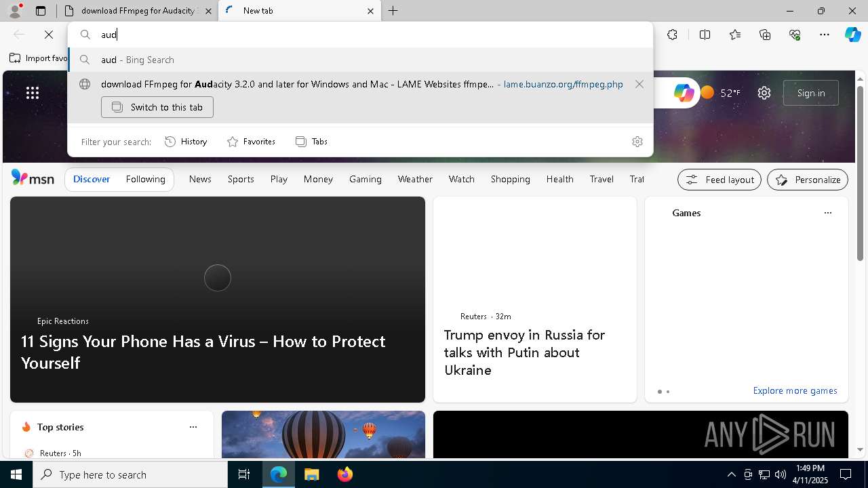This screenshot has width=868, height=488.
Task: Open the Sports category
Action: click(241, 179)
